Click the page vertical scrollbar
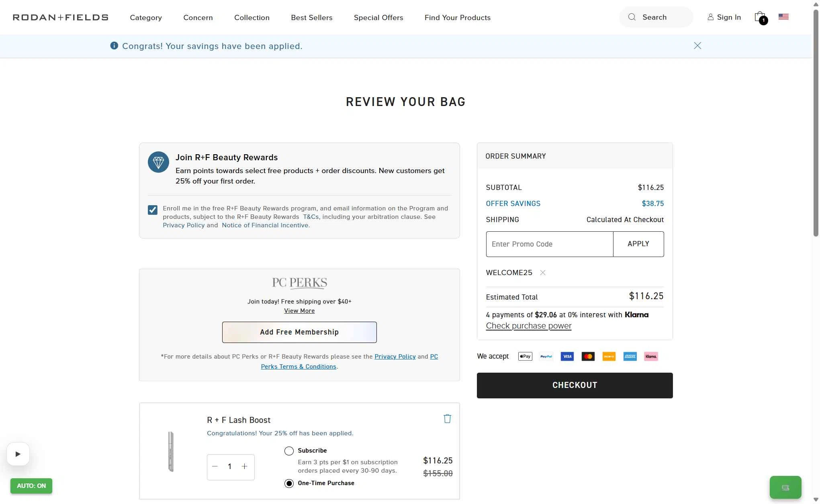Viewport: 820px width, 504px height. [x=816, y=122]
